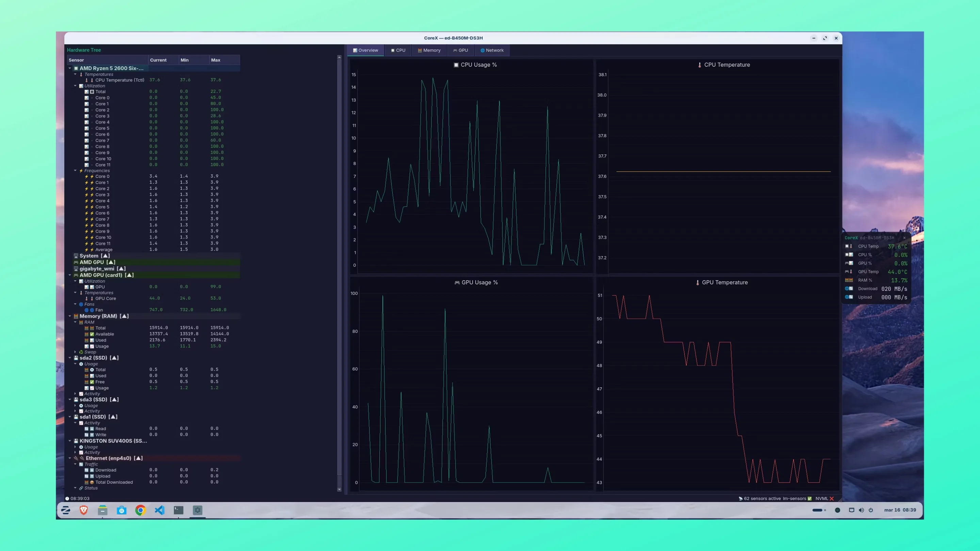The image size is (980, 551).
Task: Open the Zorin start menu
Action: tap(65, 510)
